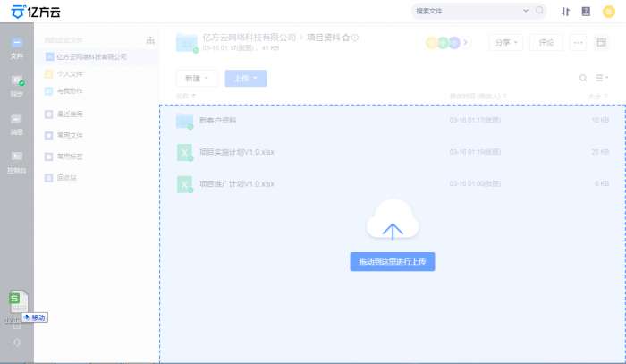Click the 搜索文件 search input field

467,12
